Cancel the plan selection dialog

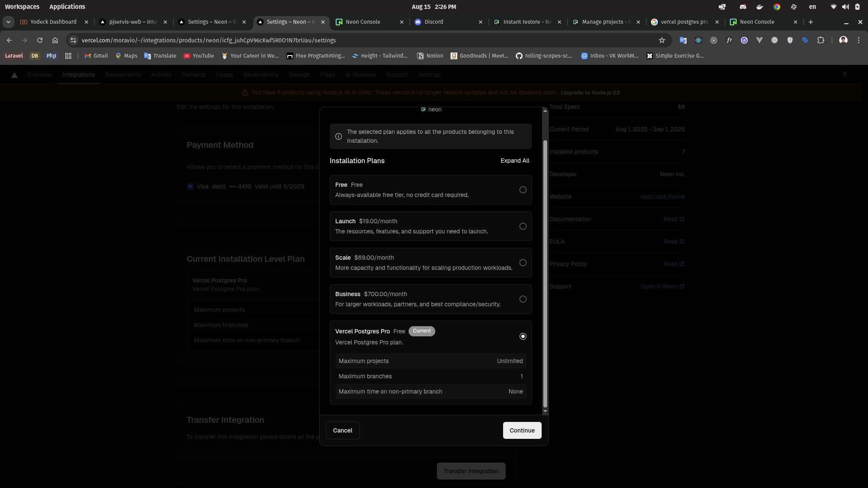342,430
